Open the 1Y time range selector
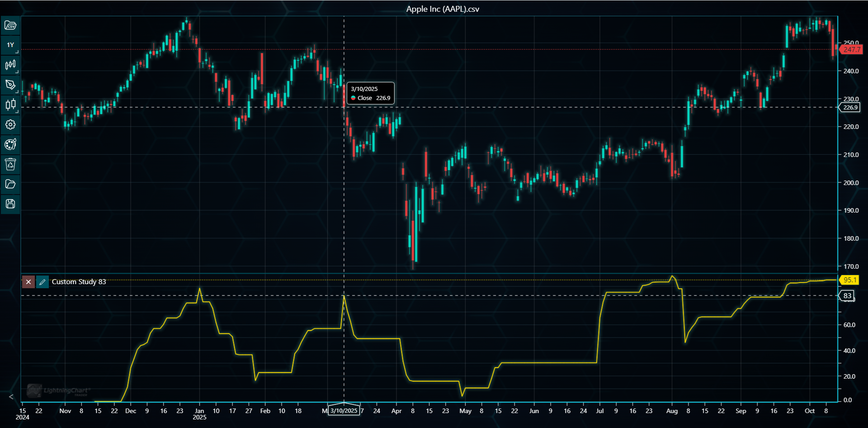Viewport: 868px width, 428px height. 10,45
